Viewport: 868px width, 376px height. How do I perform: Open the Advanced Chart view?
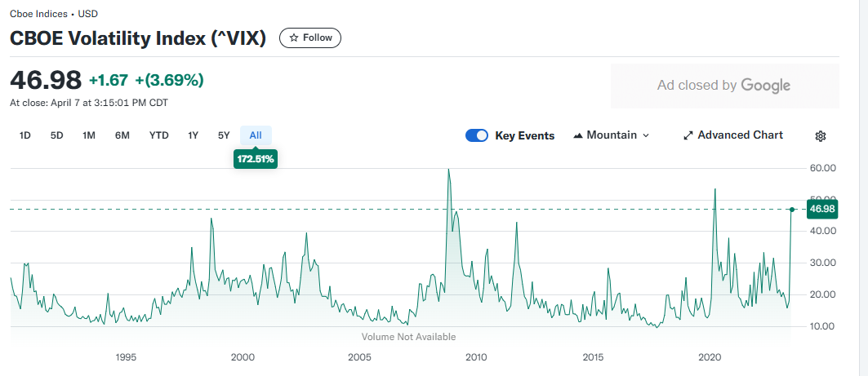[733, 135]
